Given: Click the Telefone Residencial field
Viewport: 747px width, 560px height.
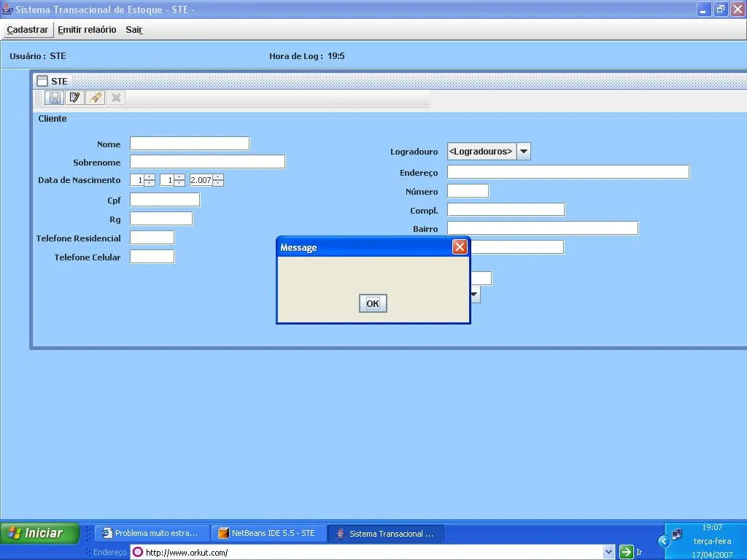Looking at the screenshot, I should click(152, 238).
